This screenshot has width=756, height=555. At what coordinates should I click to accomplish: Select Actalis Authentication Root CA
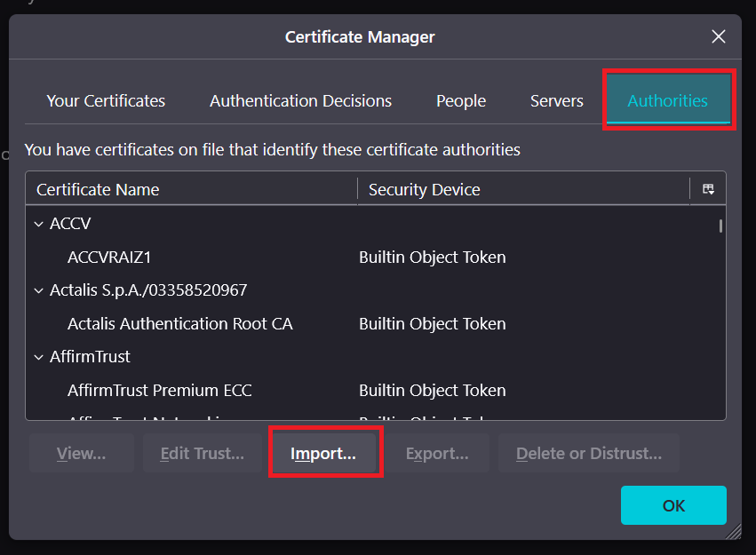pos(179,324)
